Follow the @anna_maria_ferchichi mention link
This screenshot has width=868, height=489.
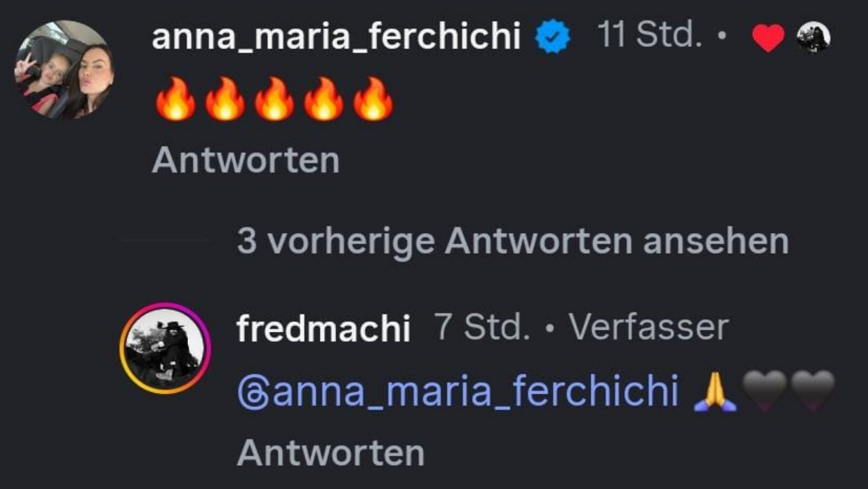pyautogui.click(x=458, y=391)
